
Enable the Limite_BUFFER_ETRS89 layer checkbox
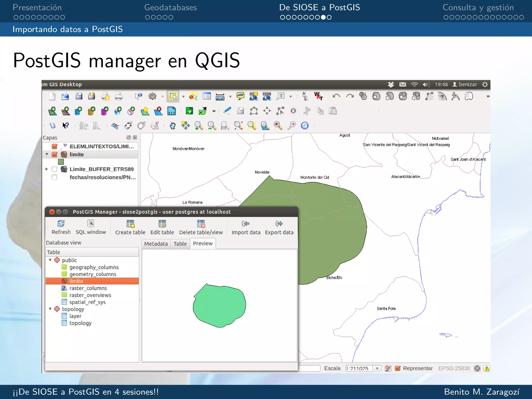[x=54, y=169]
